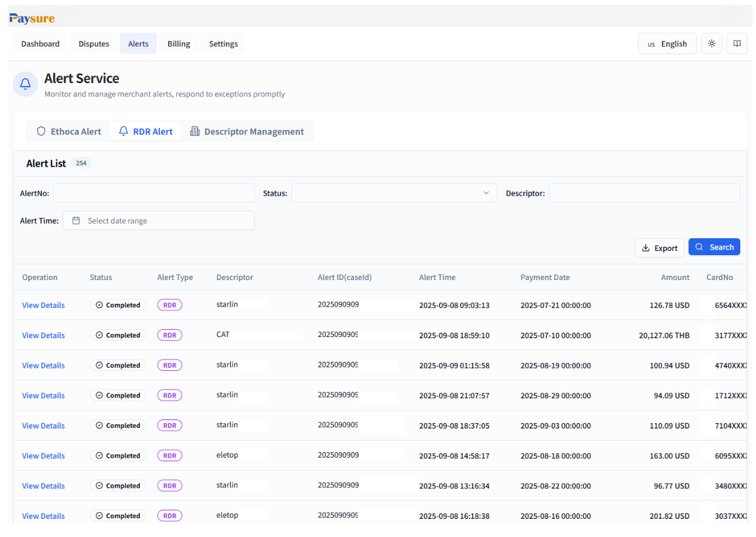Image resolution: width=756 pixels, height=537 pixels.
Task: View Details for the 163.00 USD alert
Action: 43,456
